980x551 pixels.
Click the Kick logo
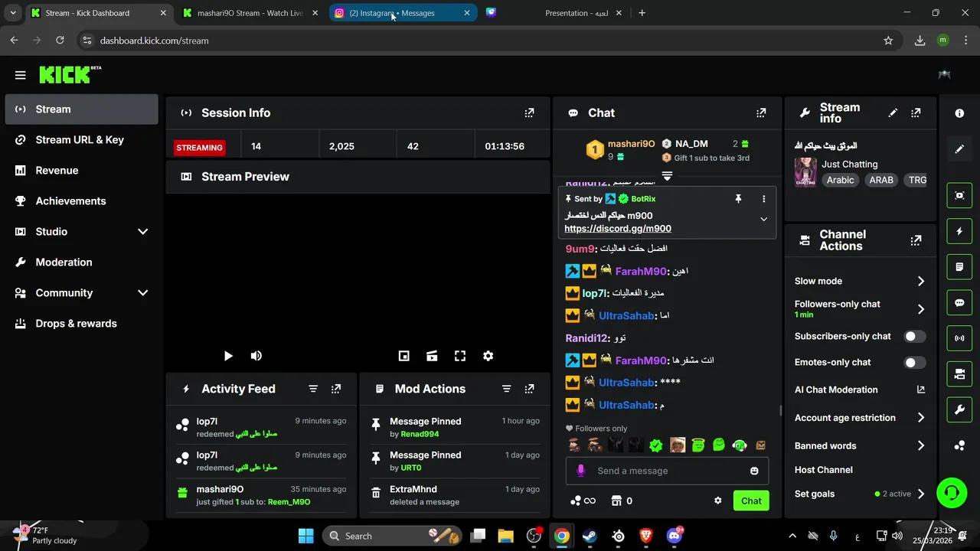[x=70, y=74]
